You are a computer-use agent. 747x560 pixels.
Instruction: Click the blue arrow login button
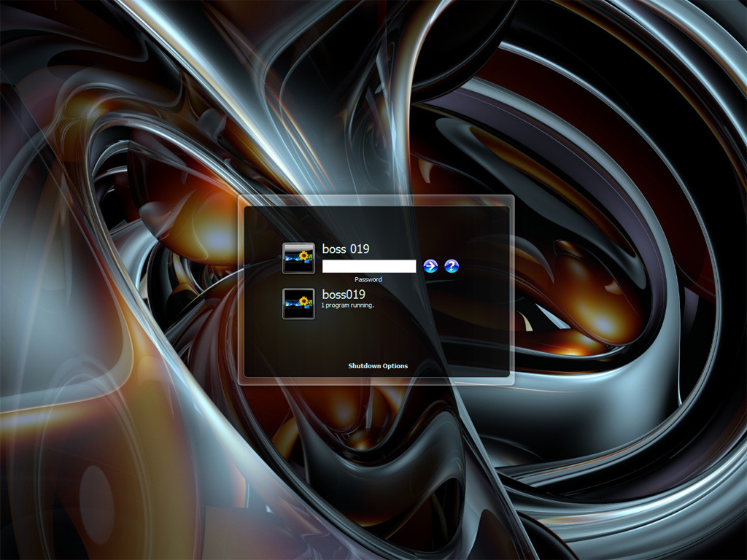click(x=430, y=266)
